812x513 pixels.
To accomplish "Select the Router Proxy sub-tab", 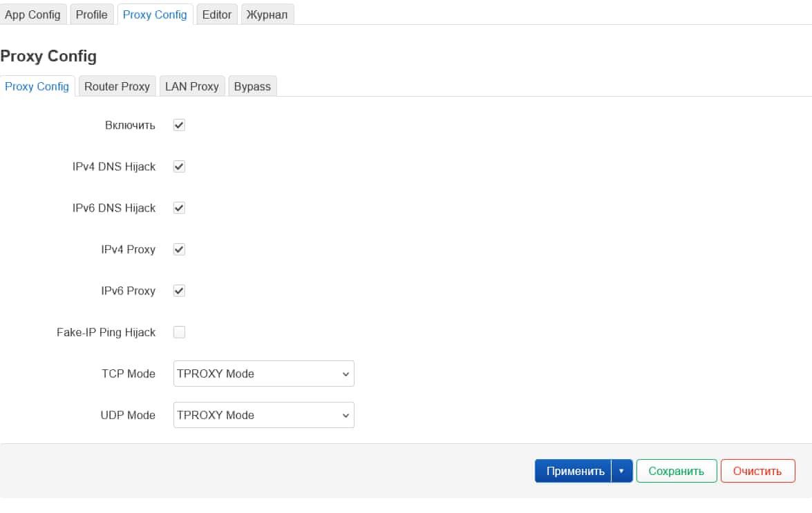I will pyautogui.click(x=117, y=86).
